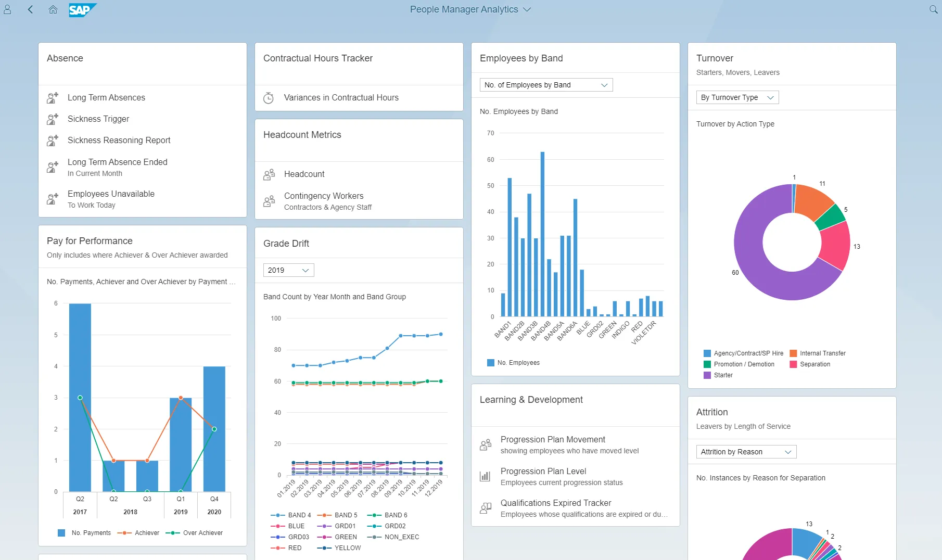The image size is (942, 560).
Task: Toggle the No. Employees legend entry
Action: point(513,362)
